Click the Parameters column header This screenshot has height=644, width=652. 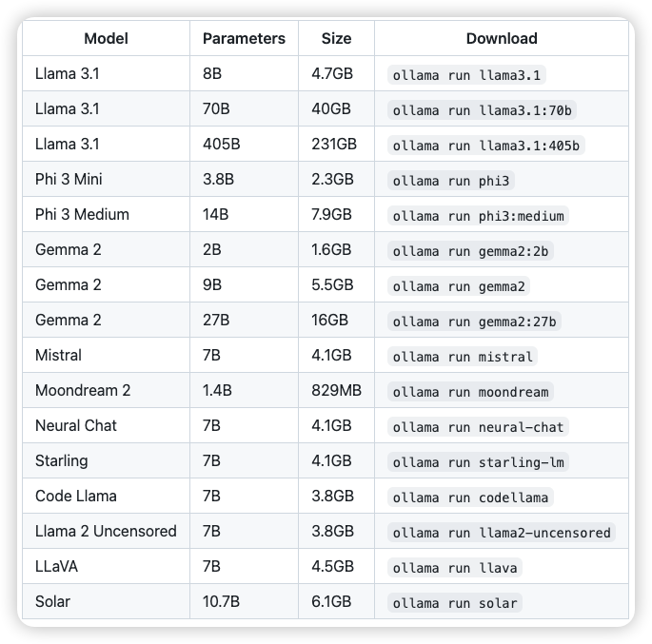pos(244,39)
